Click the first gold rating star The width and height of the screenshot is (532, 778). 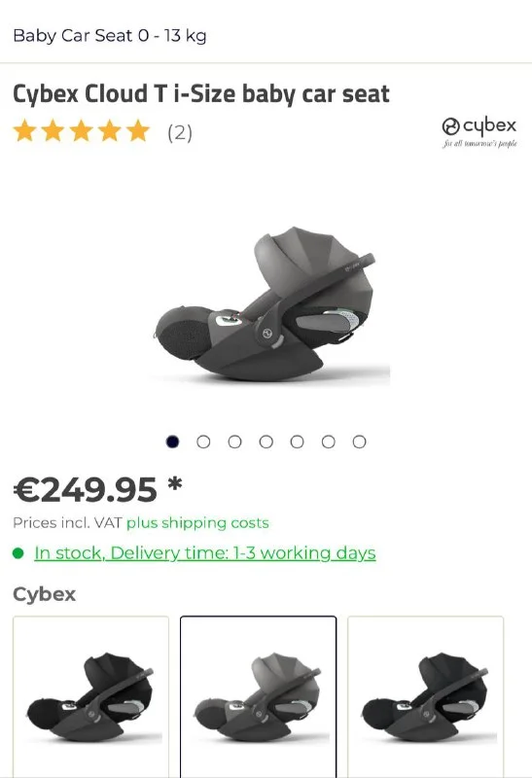[25, 131]
